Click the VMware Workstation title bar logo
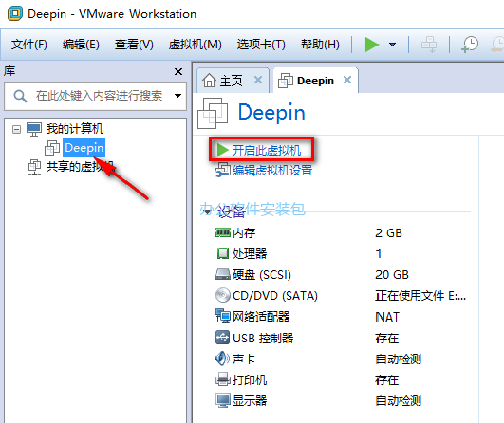The height and width of the screenshot is (423, 504). point(15,14)
